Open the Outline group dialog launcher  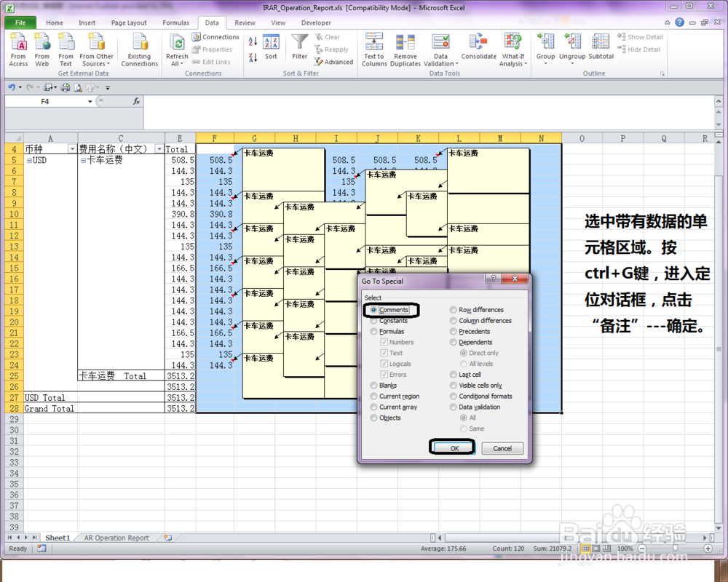tap(662, 73)
